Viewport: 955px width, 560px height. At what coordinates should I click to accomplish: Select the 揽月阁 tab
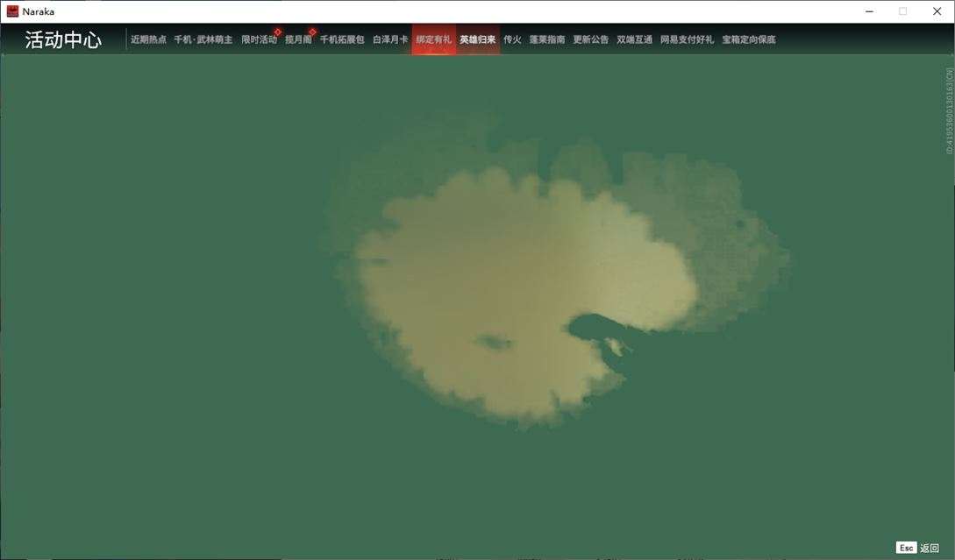[298, 39]
